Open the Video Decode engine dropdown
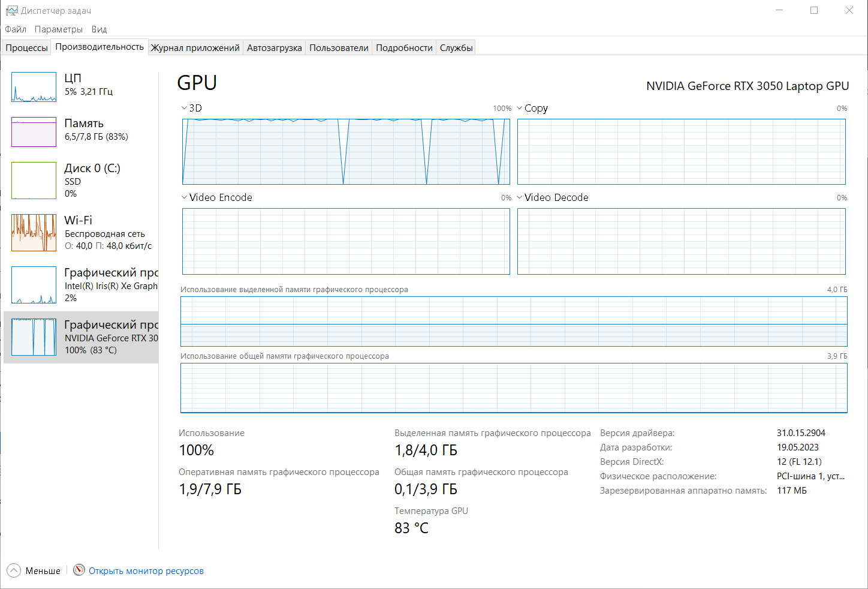The height and width of the screenshot is (589, 868). coord(519,197)
